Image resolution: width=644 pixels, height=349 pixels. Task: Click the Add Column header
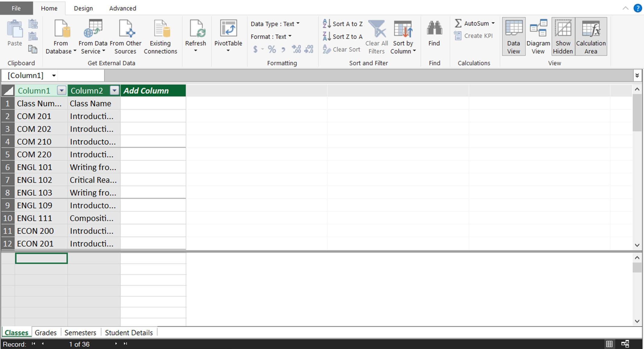[x=153, y=91]
